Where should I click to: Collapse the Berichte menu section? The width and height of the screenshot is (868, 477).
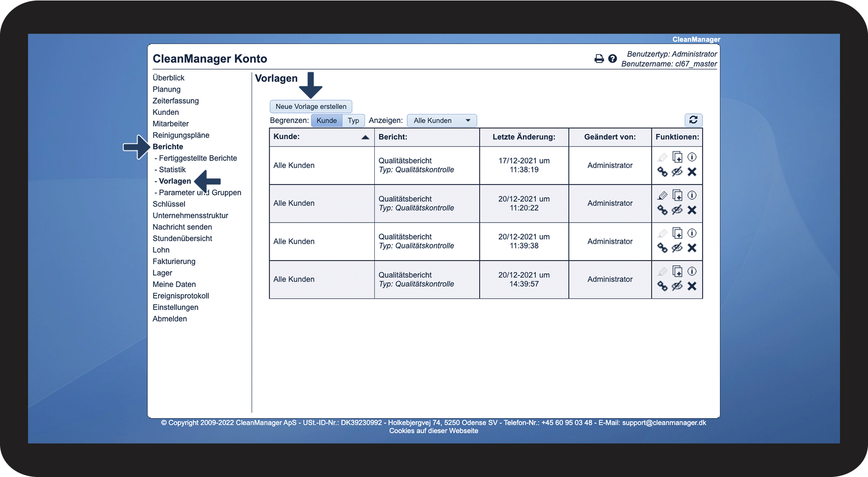(168, 147)
